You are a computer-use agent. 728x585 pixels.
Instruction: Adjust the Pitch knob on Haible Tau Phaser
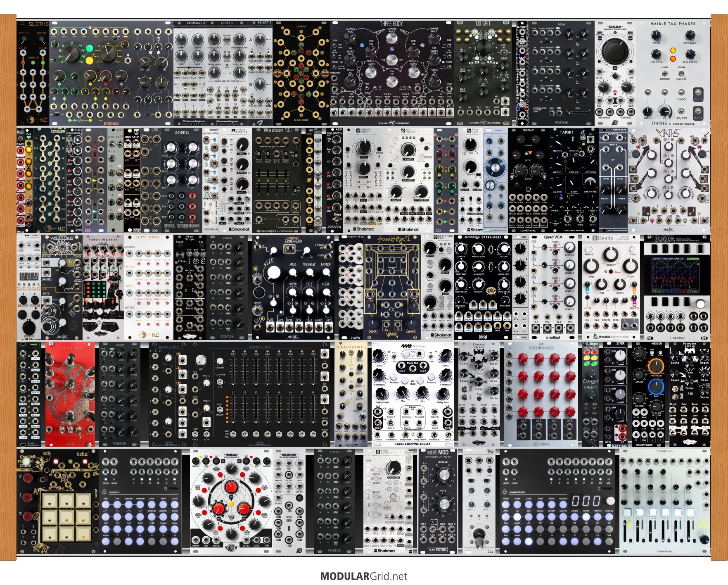[656, 35]
